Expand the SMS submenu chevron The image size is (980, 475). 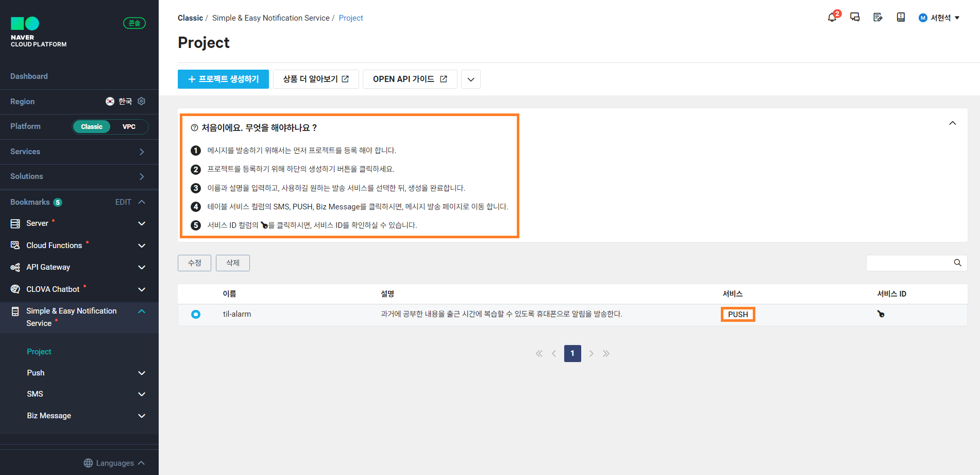tap(142, 394)
